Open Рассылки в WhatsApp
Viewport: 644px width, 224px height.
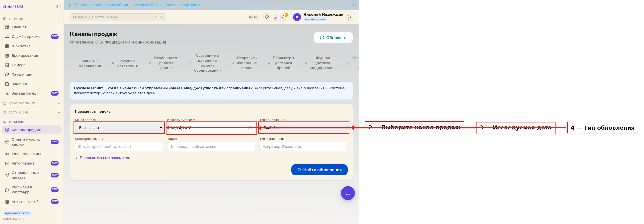32,190
